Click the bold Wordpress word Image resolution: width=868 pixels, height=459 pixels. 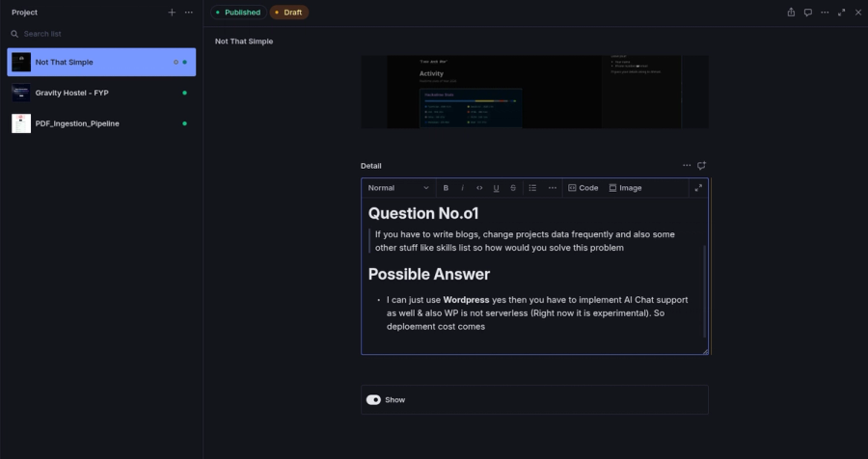[x=466, y=300]
